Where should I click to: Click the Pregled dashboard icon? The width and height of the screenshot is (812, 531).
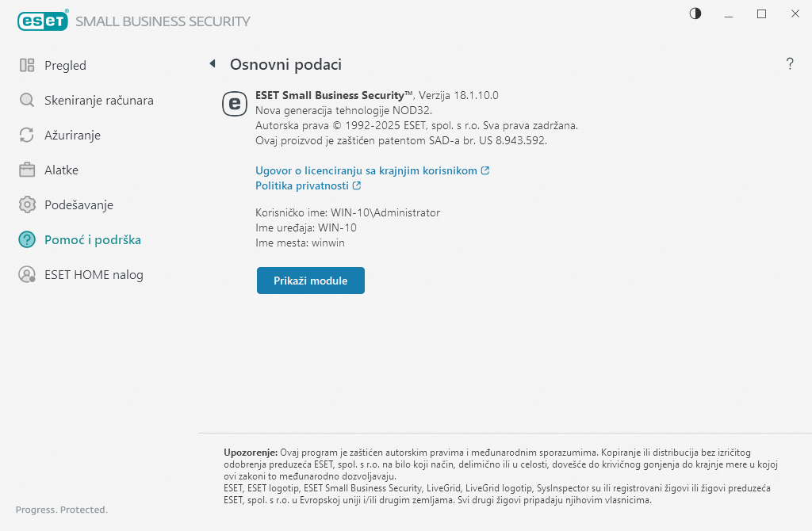(x=27, y=66)
